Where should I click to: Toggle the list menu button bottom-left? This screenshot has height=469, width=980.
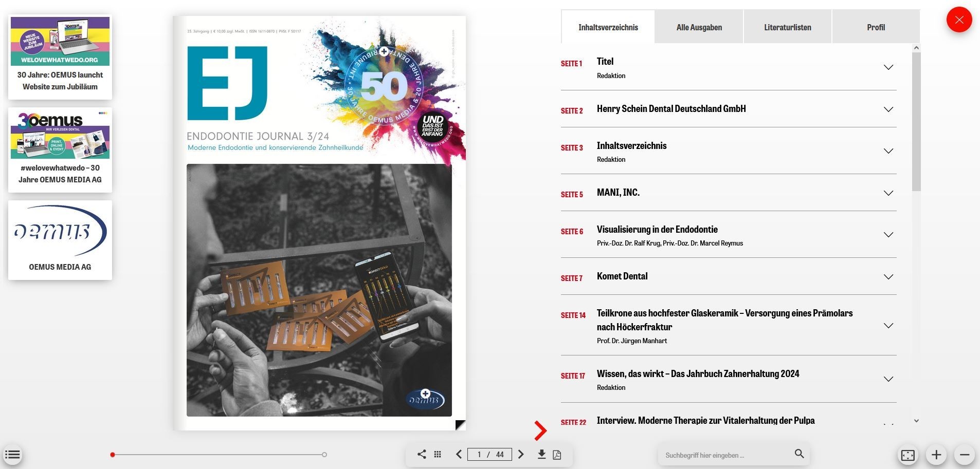pyautogui.click(x=12, y=455)
